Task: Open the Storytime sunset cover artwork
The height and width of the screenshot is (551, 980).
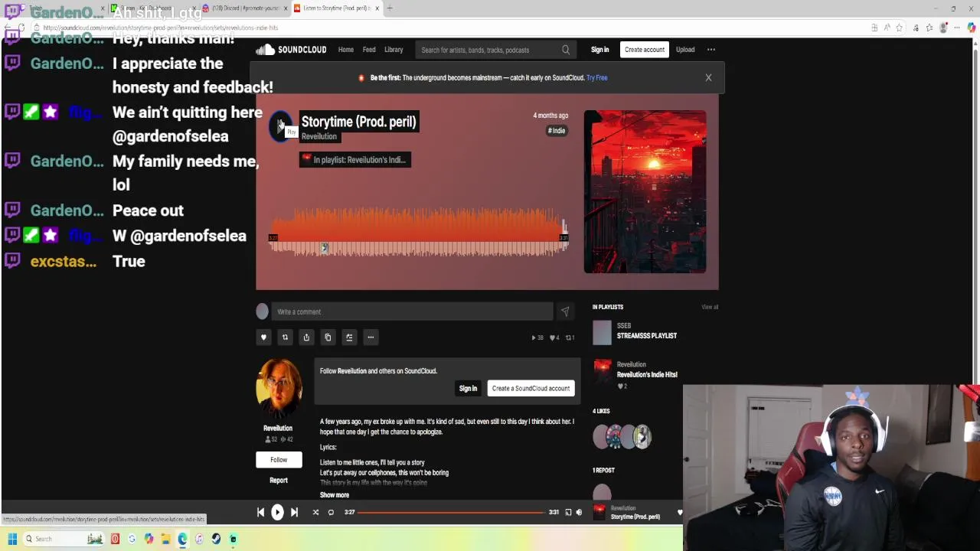Action: 645,191
